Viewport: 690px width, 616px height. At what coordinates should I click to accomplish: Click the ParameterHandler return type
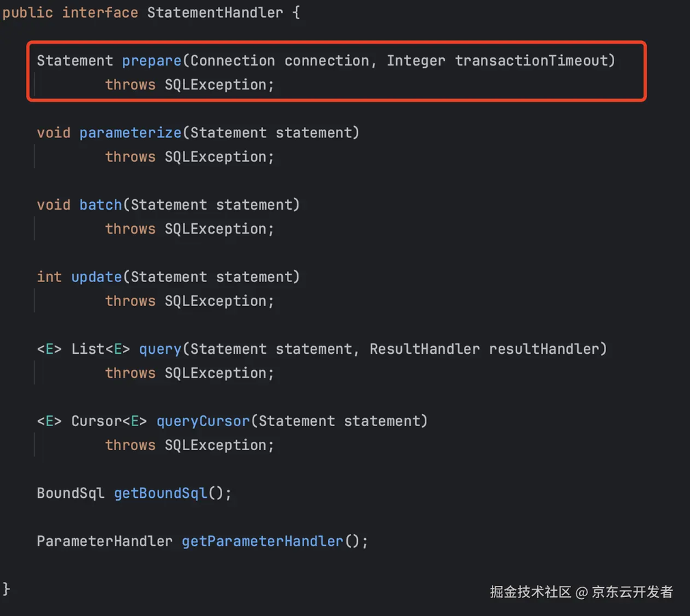105,542
